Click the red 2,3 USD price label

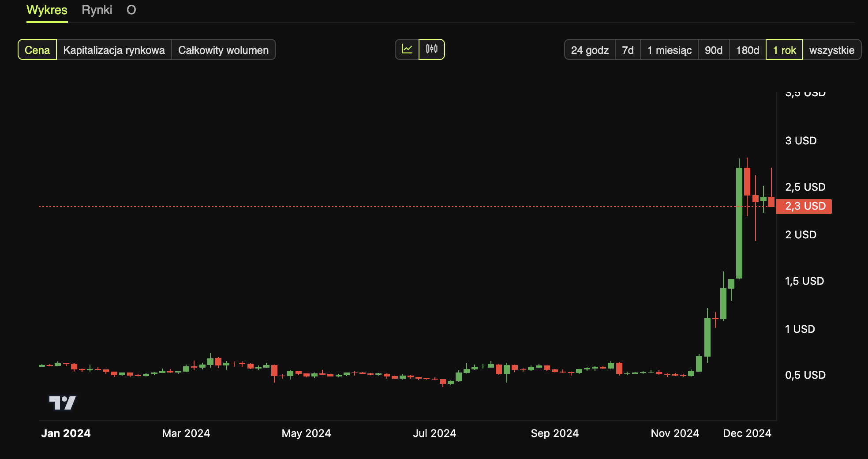click(804, 206)
